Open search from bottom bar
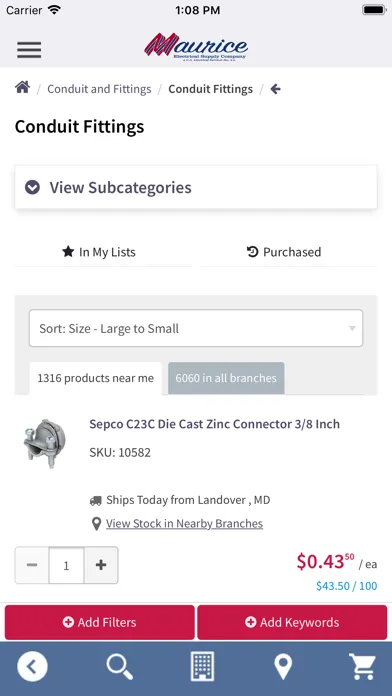 coord(120,667)
